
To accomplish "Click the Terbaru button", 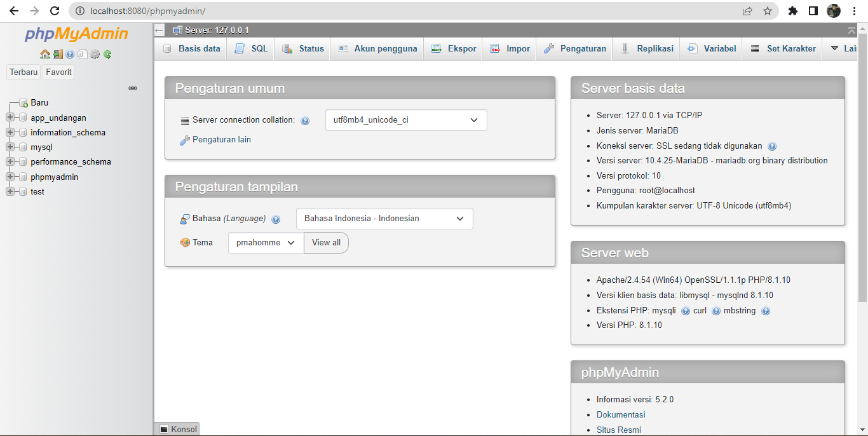I will [x=24, y=72].
